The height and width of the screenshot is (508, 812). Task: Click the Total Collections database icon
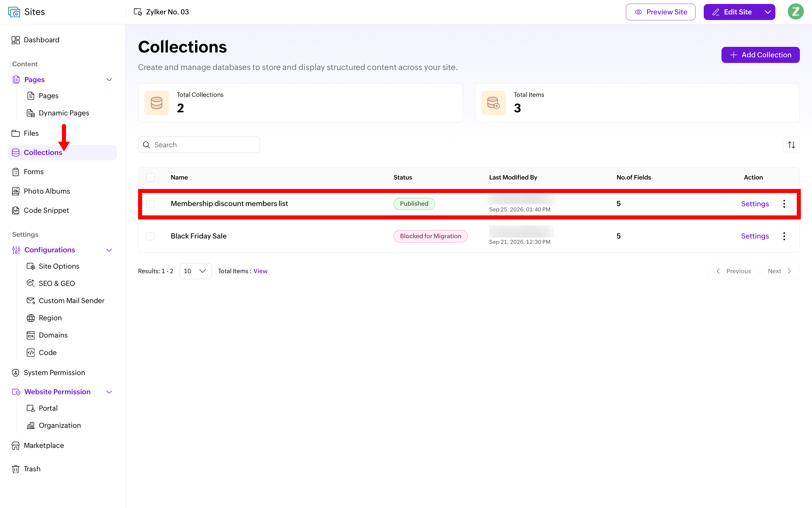click(x=157, y=103)
